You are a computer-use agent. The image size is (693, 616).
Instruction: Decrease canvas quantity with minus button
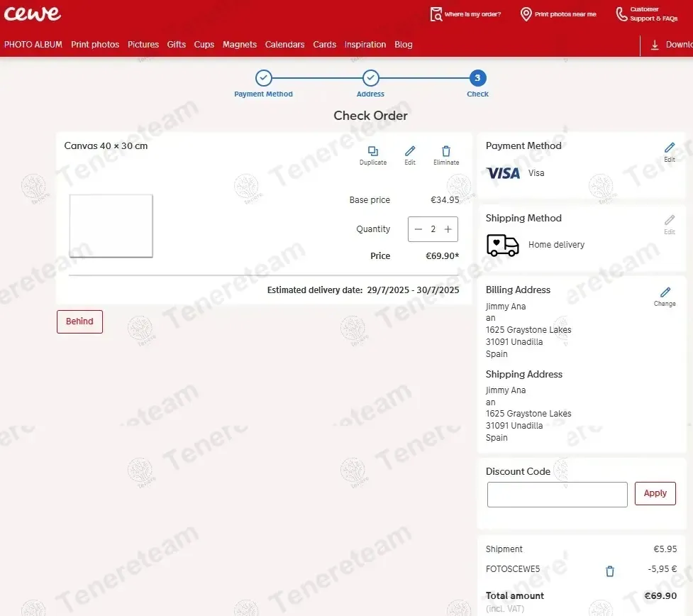click(x=418, y=229)
